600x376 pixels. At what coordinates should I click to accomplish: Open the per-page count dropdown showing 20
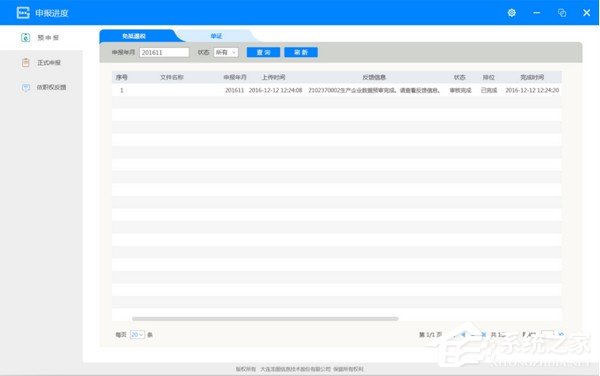click(x=137, y=335)
